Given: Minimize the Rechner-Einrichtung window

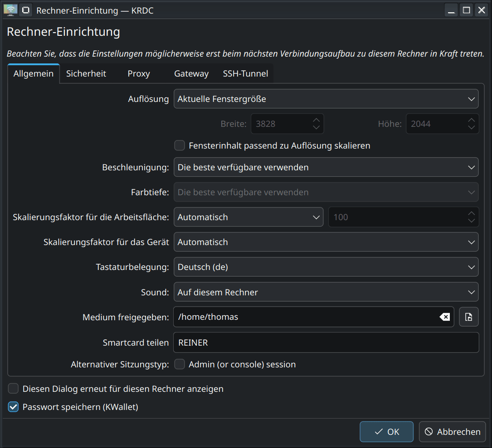Looking at the screenshot, I should (x=451, y=10).
